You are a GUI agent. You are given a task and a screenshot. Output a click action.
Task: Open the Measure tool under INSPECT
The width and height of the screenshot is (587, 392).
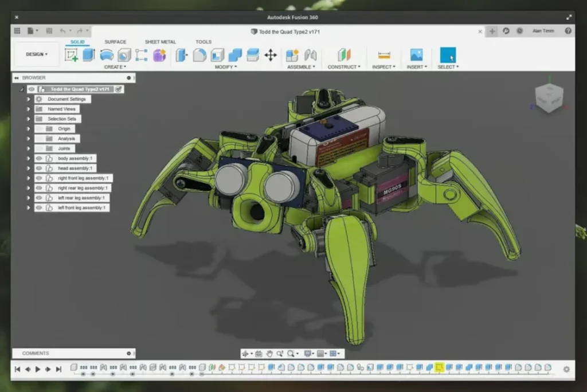coord(383,55)
